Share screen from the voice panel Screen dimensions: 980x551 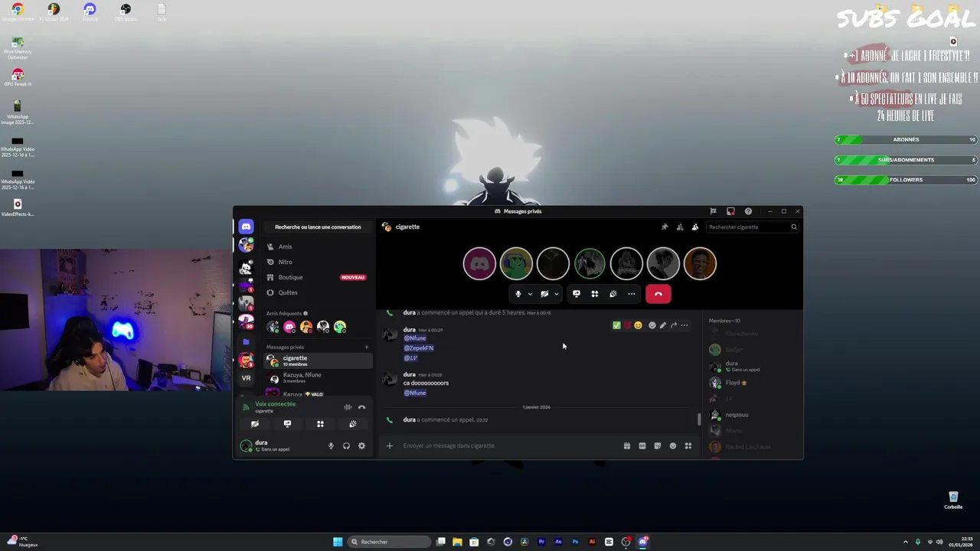coord(287,424)
